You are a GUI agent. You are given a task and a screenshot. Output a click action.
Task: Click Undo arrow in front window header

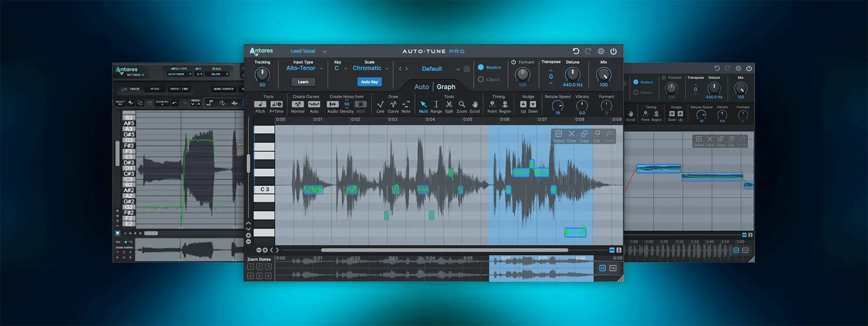[576, 51]
